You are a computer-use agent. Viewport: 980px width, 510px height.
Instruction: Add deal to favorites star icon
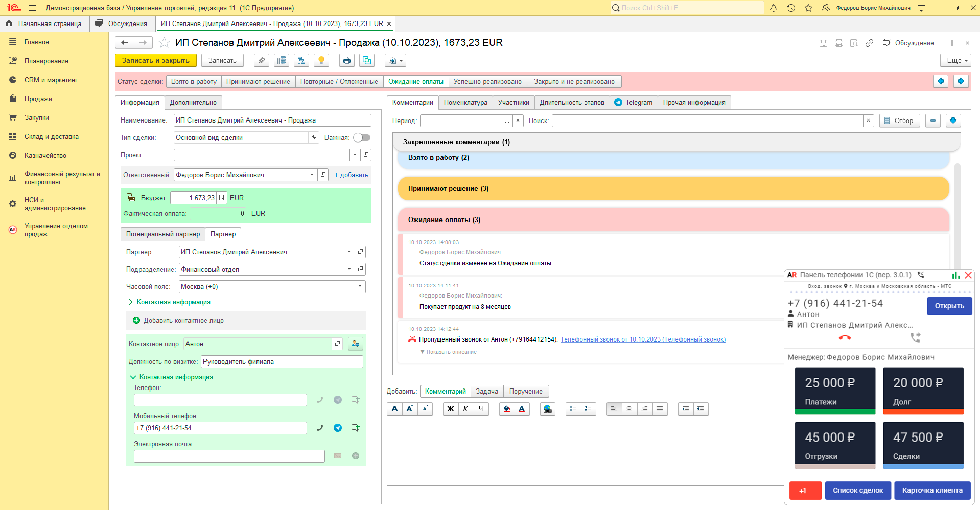coord(164,42)
